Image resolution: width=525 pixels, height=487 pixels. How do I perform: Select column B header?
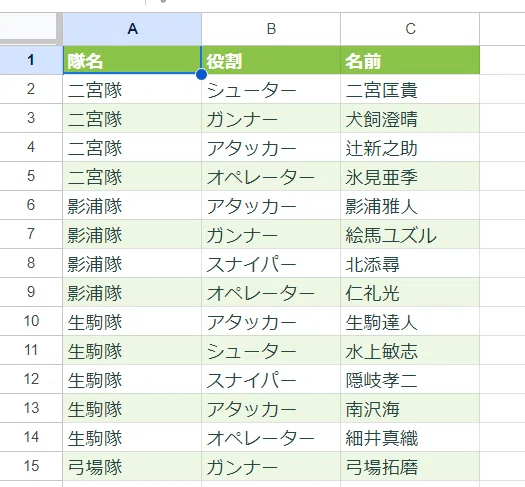click(x=271, y=29)
